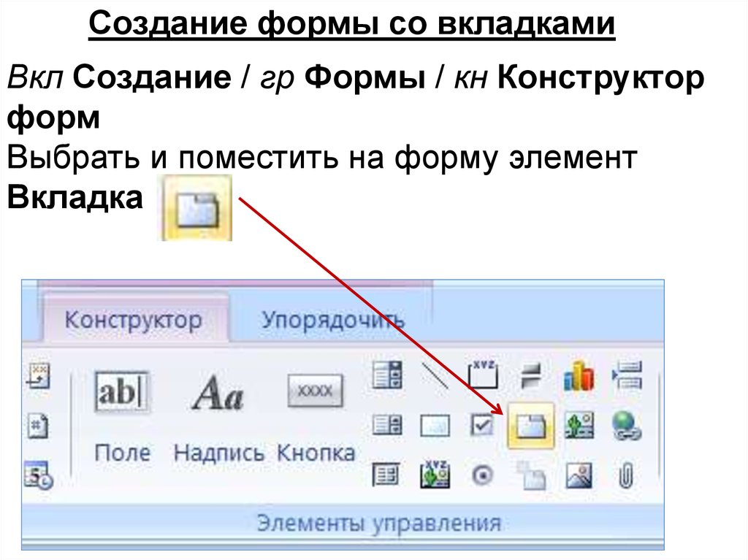Click the Insert Hyperlink globe icon
This screenshot has height=560, width=748.
(626, 425)
